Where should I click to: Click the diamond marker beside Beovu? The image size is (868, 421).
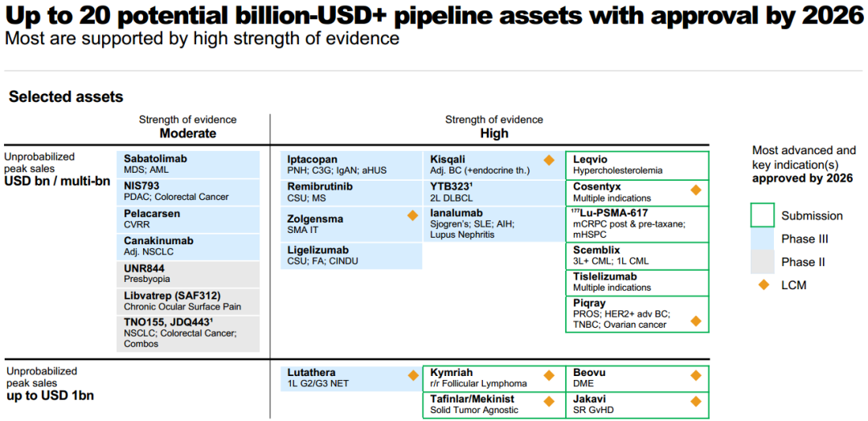(696, 375)
